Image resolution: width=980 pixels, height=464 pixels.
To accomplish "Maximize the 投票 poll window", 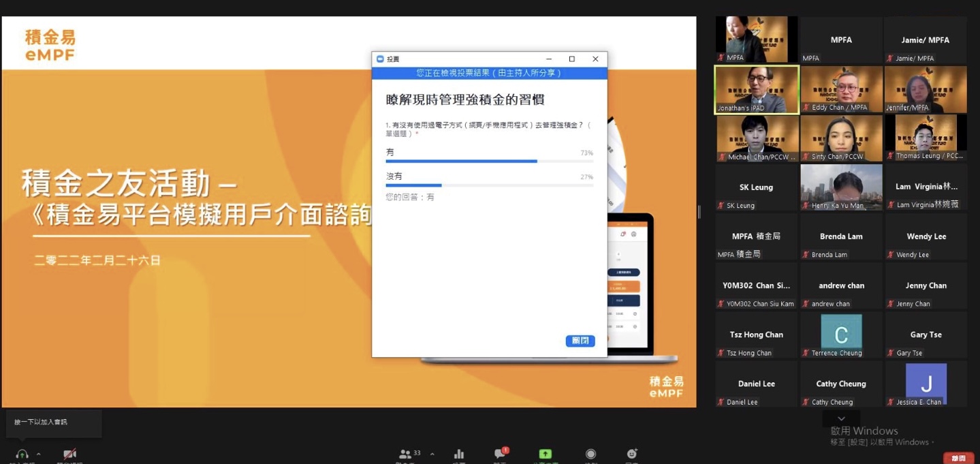I will tap(572, 59).
